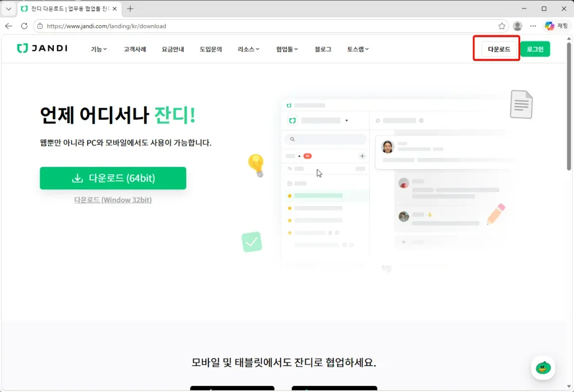Click the page vertical scrollbar thumb
The image size is (574, 392).
(x=568, y=106)
